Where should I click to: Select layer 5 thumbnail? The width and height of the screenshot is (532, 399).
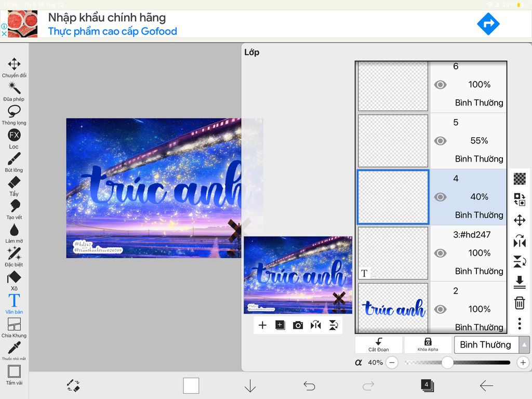tap(393, 141)
